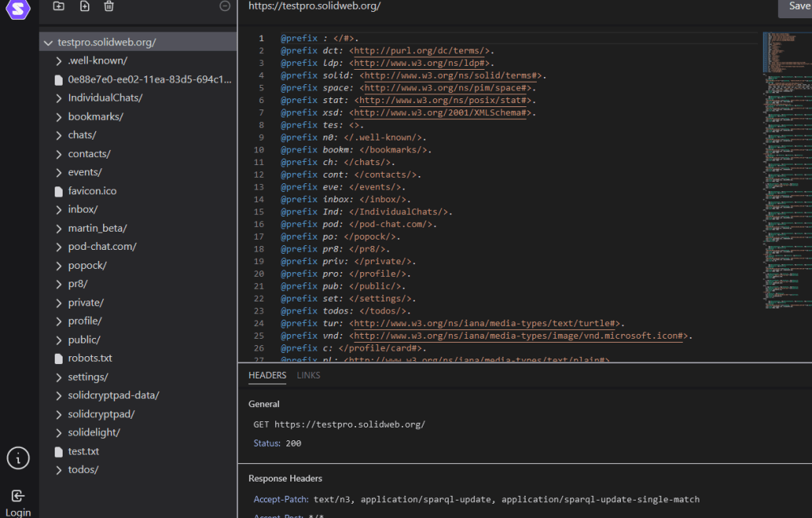812x518 pixels.
Task: Open the favicon.ico file
Action: [x=92, y=191]
